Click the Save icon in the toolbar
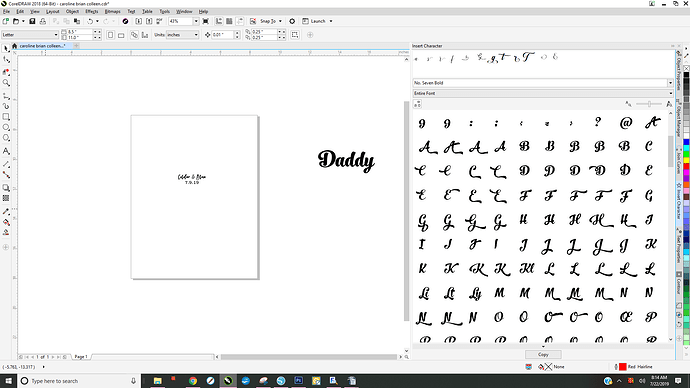The width and height of the screenshot is (690, 388). pyautogui.click(x=32, y=21)
